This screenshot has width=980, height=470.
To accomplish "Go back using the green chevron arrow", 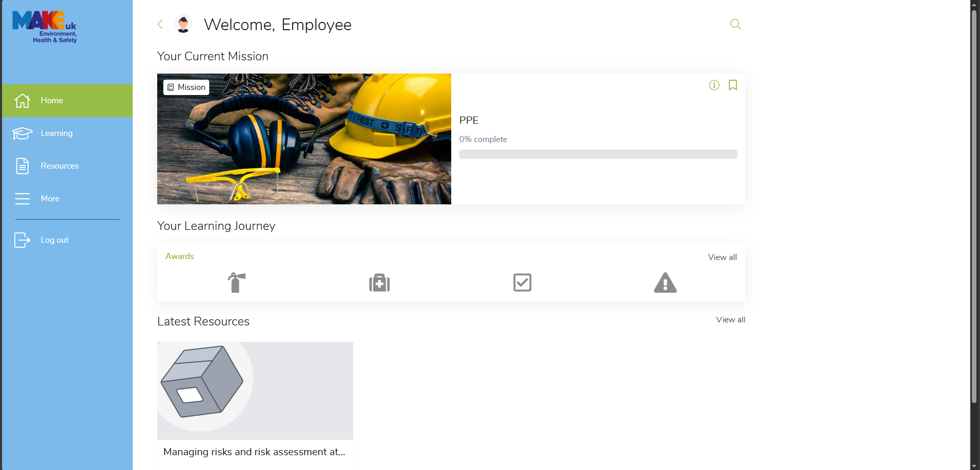I will click(160, 24).
